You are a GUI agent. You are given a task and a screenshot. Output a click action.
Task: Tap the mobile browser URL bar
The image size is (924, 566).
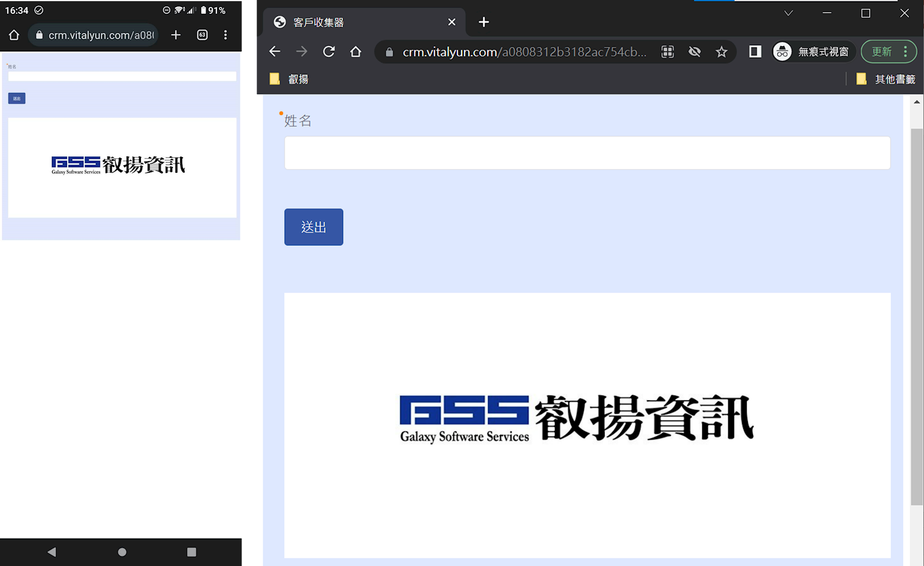click(x=94, y=35)
